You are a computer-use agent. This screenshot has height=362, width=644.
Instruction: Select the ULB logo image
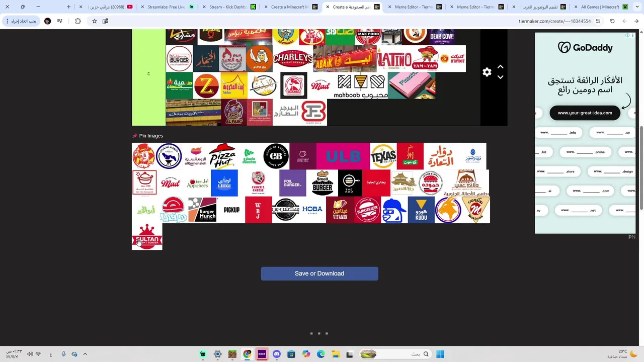[343, 156]
